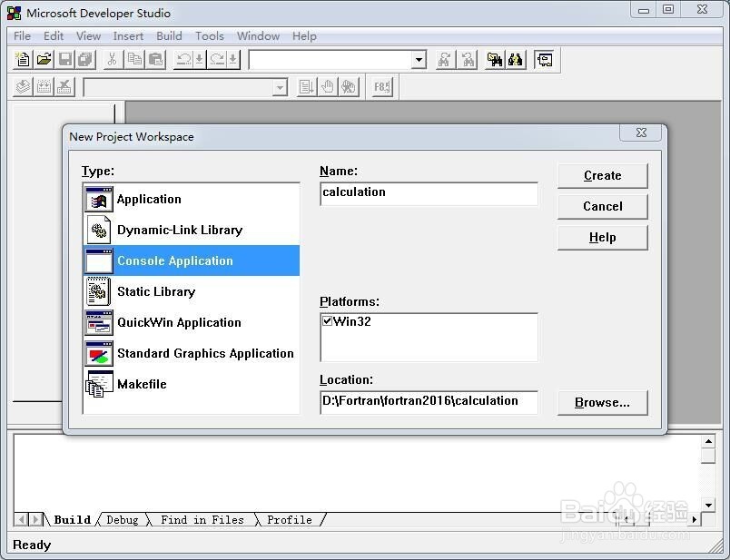Click the Compile toolbar icon
Image resolution: width=730 pixels, height=560 pixels.
tap(23, 87)
